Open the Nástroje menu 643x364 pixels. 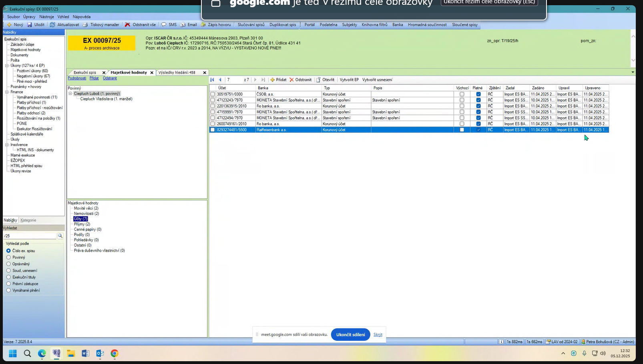[x=46, y=17]
